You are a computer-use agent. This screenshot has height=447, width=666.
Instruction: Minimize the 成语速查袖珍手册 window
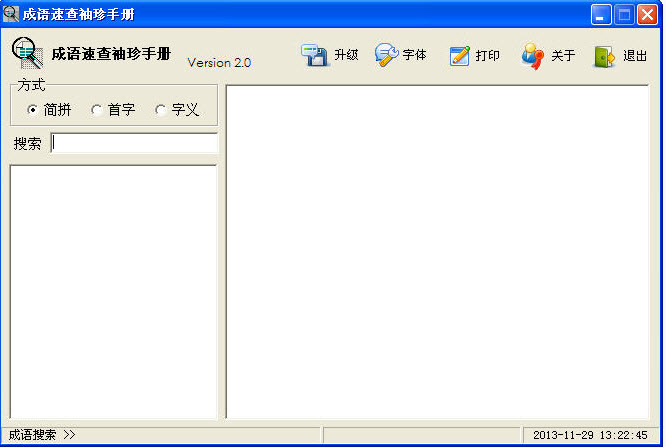601,14
